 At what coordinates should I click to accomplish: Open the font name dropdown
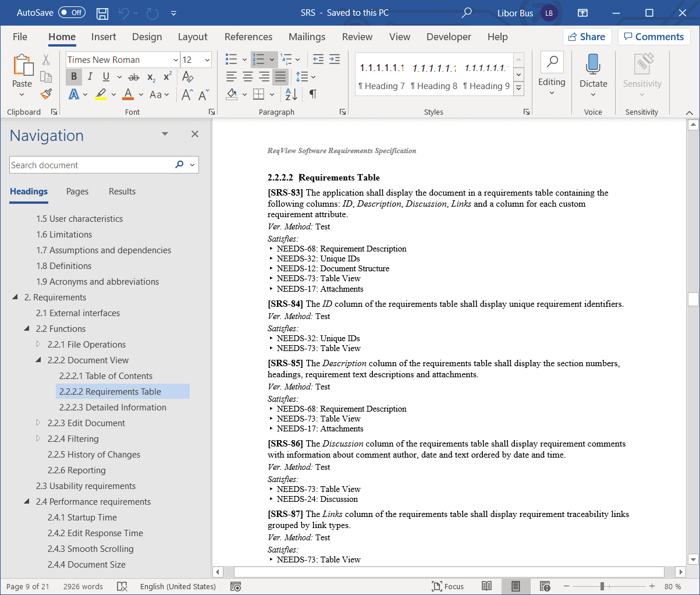tap(176, 60)
